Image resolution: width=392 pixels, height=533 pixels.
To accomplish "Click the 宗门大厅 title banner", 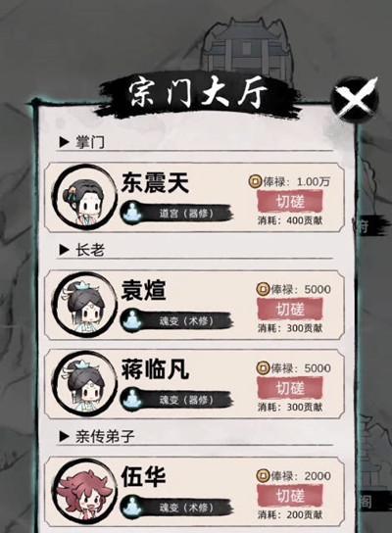I will (199, 93).
